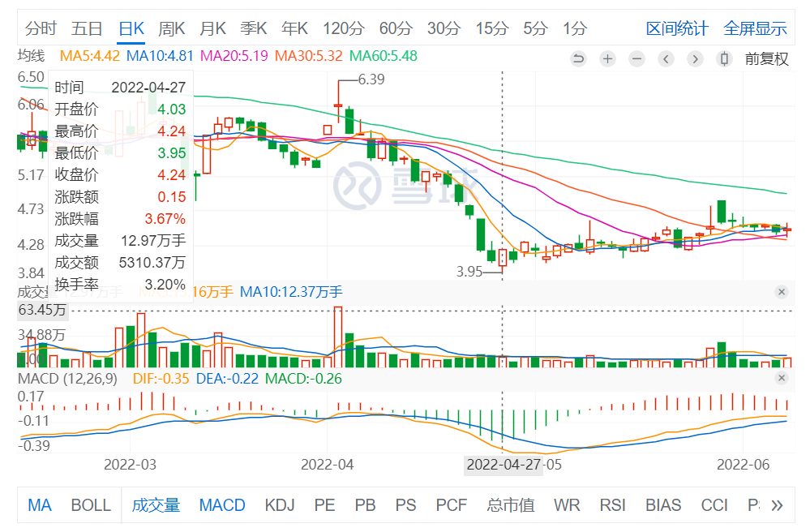This screenshot has width=810, height=532.
Task: Click the 全屏显示 fullscreen link
Action: [755, 28]
